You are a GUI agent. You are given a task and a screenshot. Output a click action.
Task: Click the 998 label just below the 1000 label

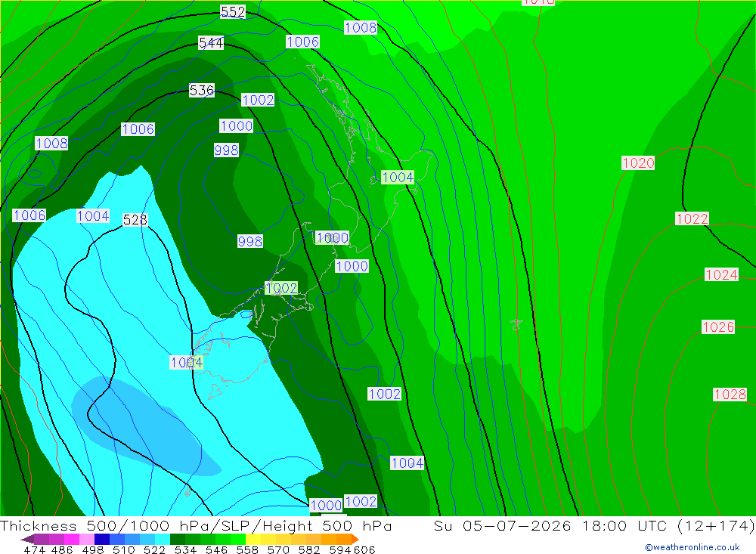(x=226, y=150)
